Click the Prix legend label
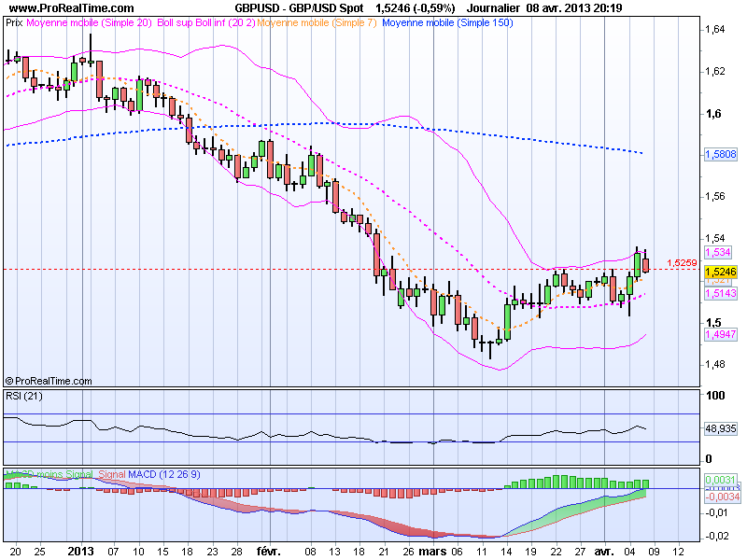This screenshot has height=560, width=747. pyautogui.click(x=14, y=22)
